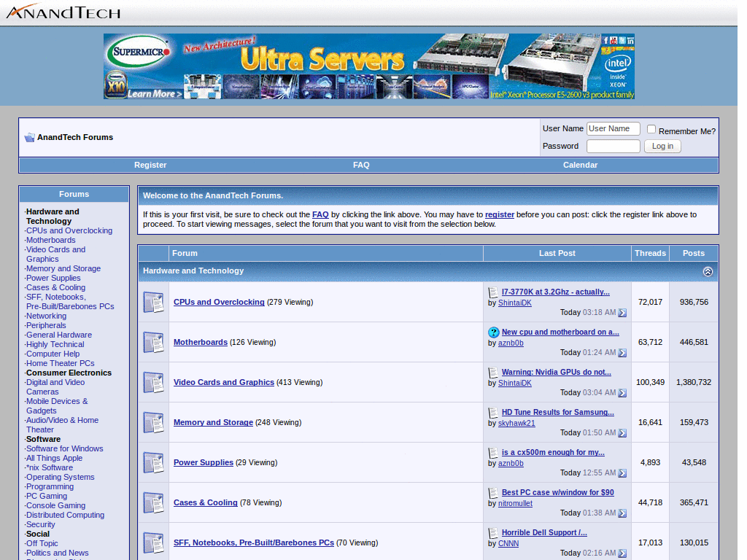Click the question mark icon on the motherboard thread
This screenshot has width=747, height=560.
(495, 332)
